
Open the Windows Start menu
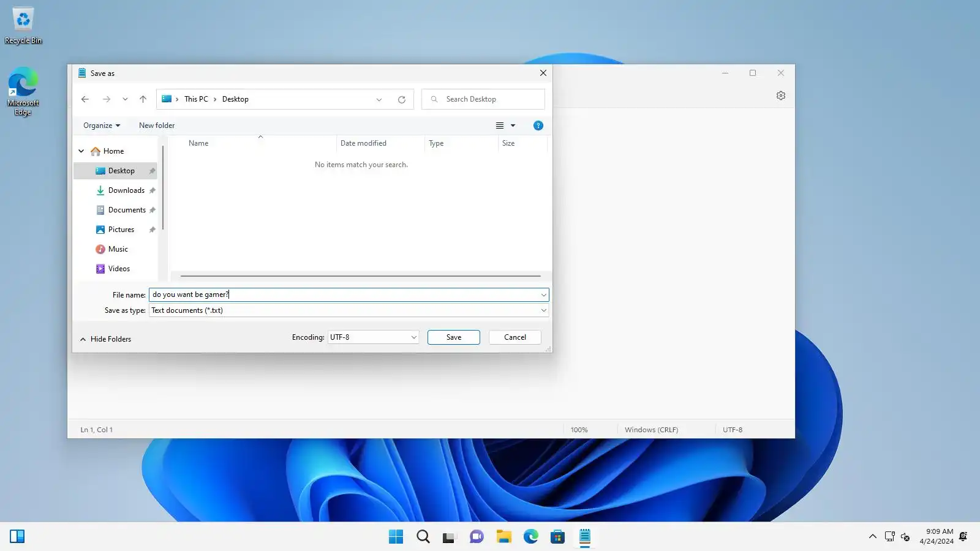[x=396, y=537]
